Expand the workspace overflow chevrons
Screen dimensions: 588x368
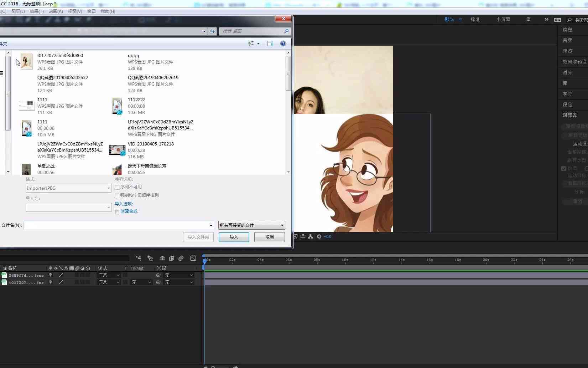[x=547, y=20]
